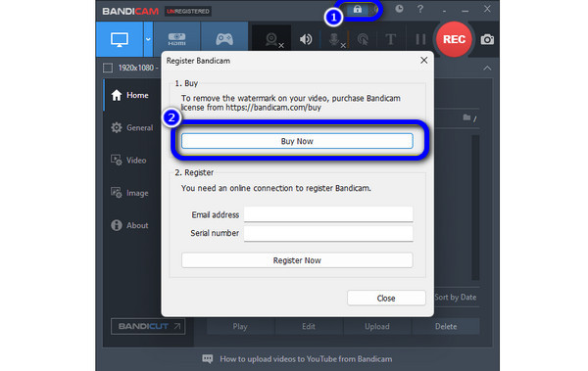
Task: Enable text overlay T icon
Action: pos(390,39)
